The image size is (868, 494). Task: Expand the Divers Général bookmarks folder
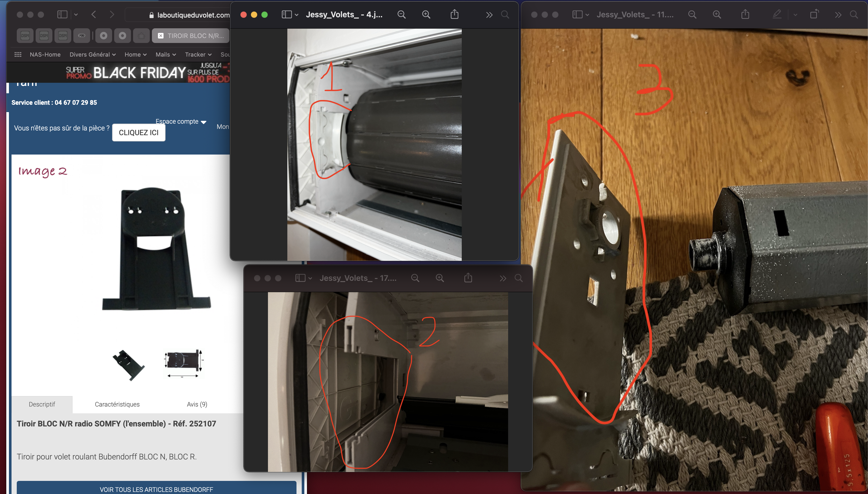coord(93,55)
